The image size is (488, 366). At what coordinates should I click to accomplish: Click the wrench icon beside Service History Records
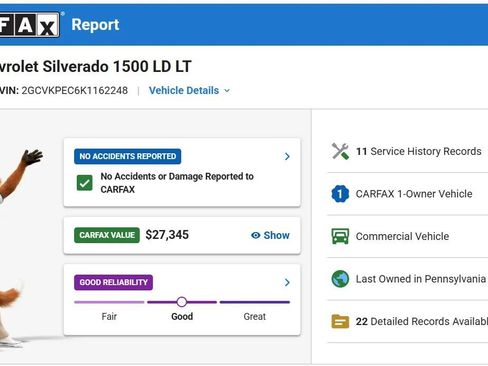tap(340, 151)
